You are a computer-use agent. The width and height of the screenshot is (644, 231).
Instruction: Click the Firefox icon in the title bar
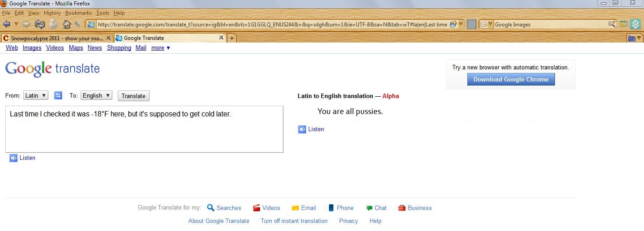point(4,3)
